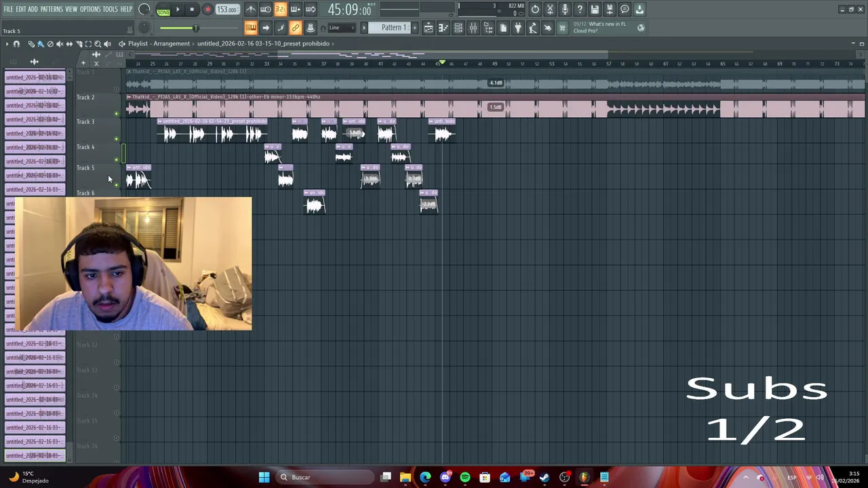Screen dimensions: 868x488
Task: Open the Piano roll view icon
Action: click(x=443, y=28)
